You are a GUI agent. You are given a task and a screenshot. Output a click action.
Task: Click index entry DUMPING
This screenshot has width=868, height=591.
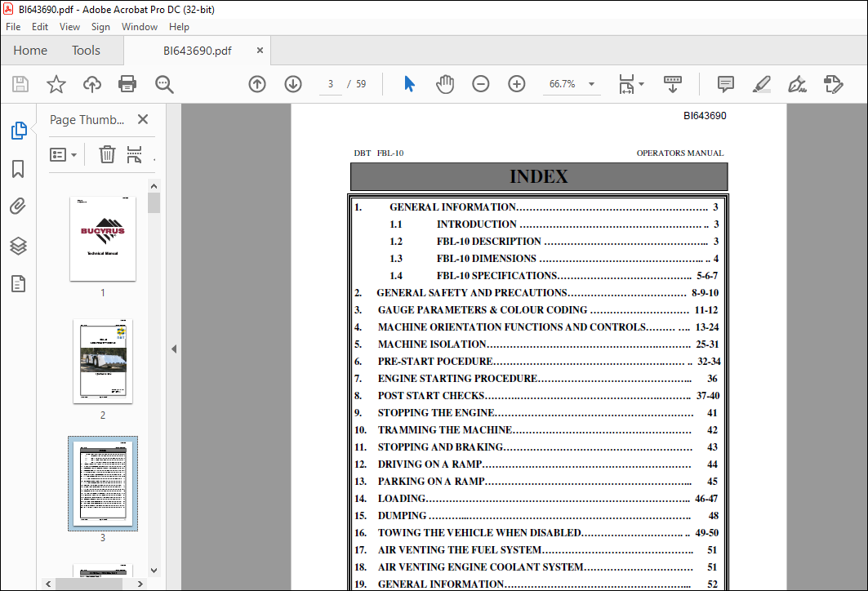(402, 516)
